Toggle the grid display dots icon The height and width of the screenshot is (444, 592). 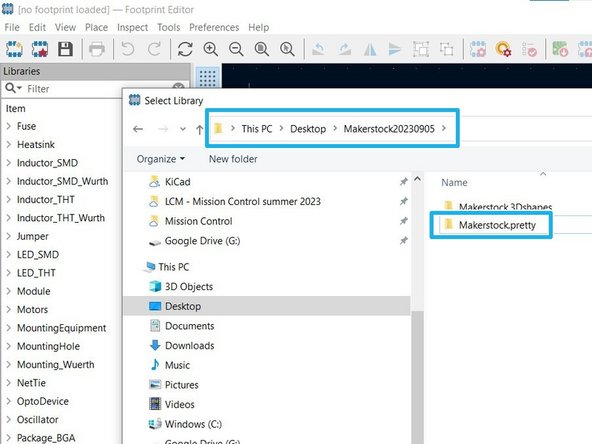point(207,78)
